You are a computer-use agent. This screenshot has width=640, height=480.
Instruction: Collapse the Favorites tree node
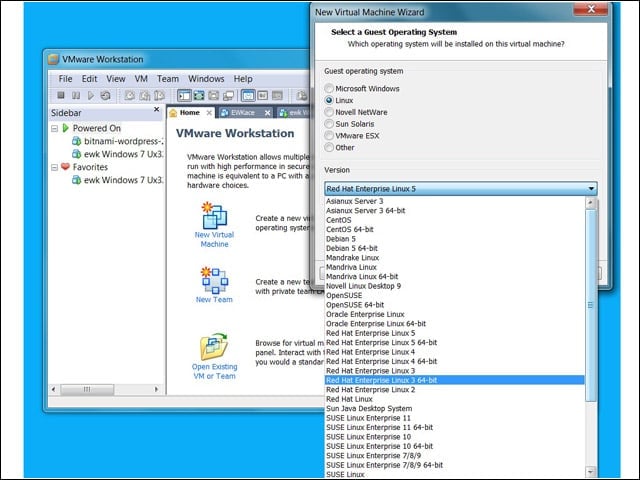click(55, 167)
